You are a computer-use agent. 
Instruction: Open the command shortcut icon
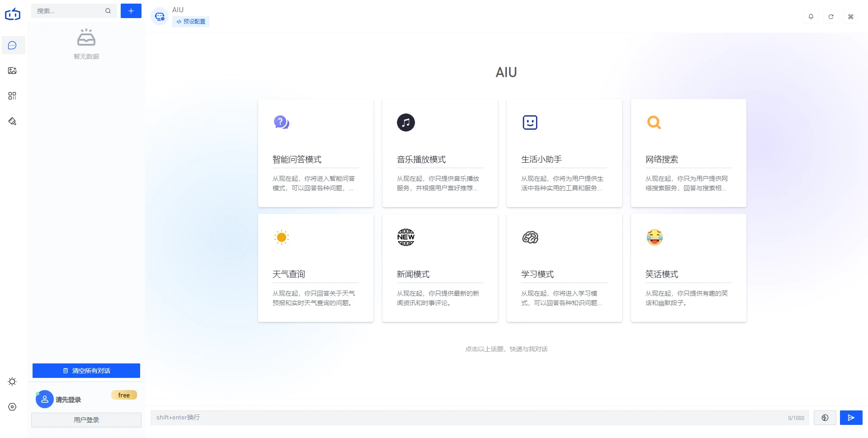click(x=851, y=17)
